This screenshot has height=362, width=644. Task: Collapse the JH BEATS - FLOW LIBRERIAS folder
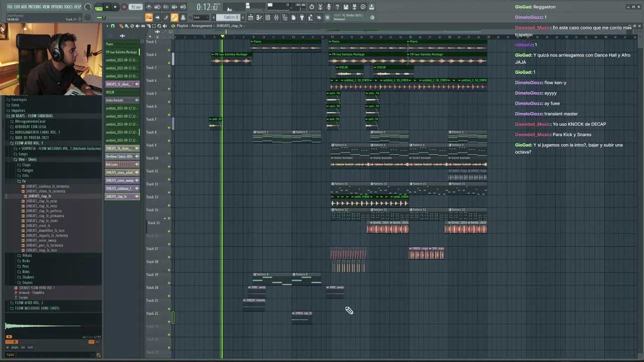click(x=32, y=116)
